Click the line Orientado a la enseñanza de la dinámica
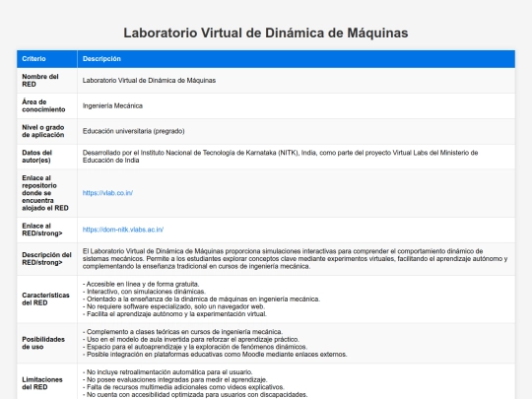 [201, 299]
